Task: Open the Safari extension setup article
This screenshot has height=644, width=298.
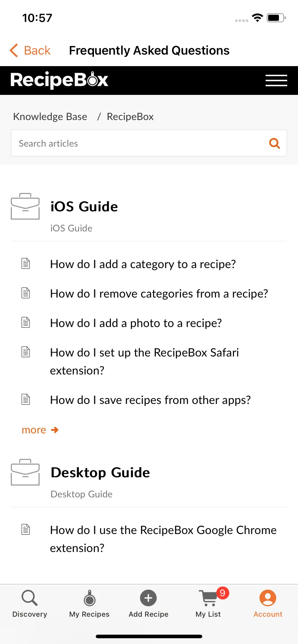Action: (x=144, y=362)
